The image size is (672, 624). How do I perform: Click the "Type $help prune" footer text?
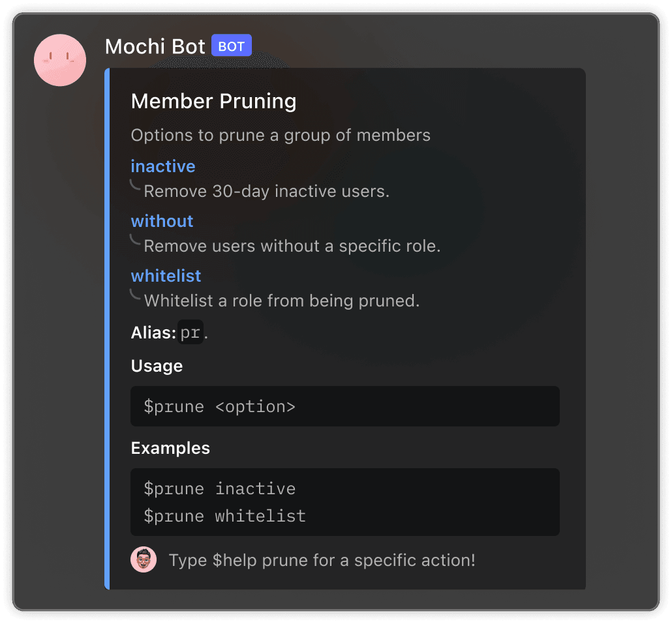coord(322,560)
